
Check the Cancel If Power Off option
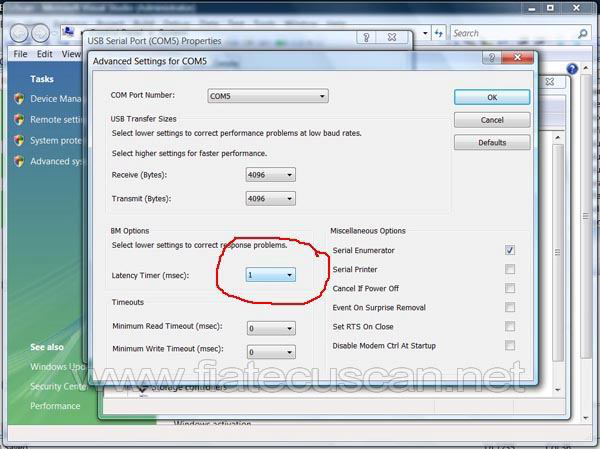[x=510, y=288]
